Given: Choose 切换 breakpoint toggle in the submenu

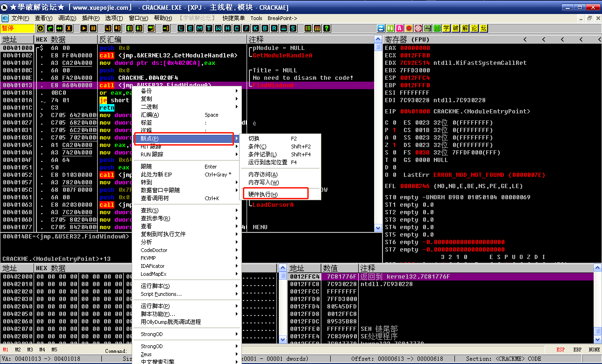Looking at the screenshot, I should tap(280, 139).
